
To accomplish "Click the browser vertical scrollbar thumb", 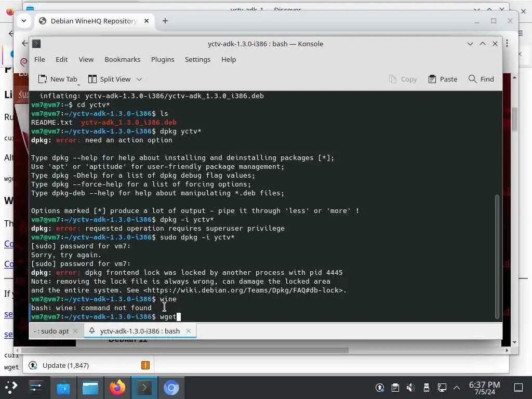I will [514, 119].
